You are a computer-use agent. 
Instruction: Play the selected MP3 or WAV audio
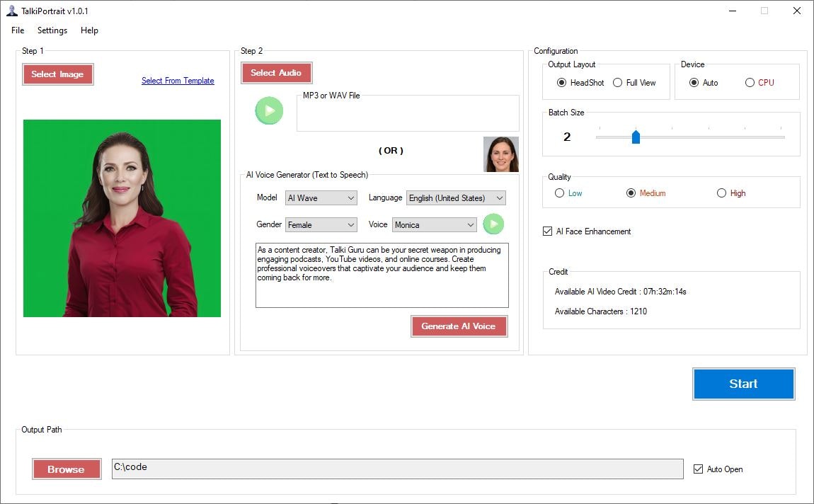269,110
